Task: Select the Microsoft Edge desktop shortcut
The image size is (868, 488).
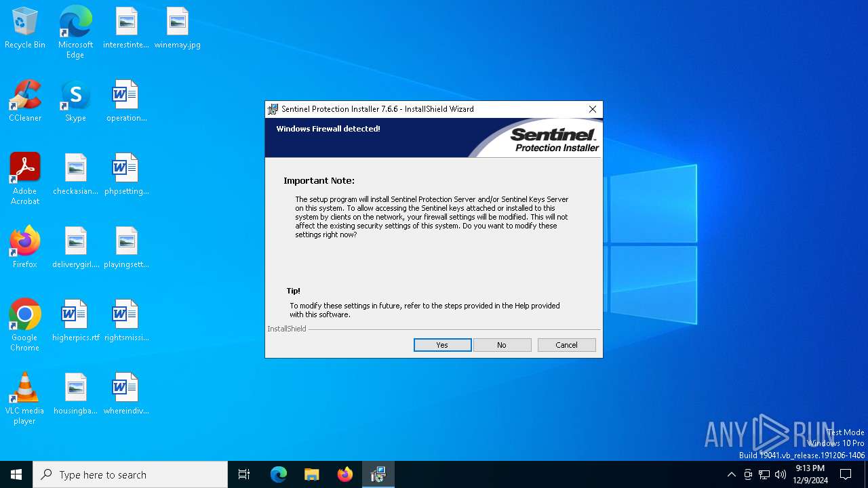Action: point(75,33)
